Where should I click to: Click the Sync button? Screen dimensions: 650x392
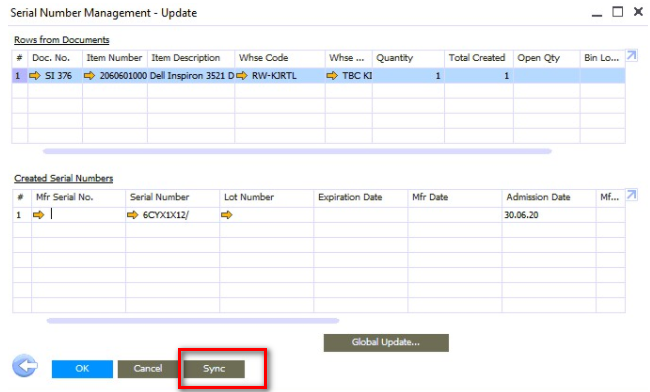click(214, 369)
